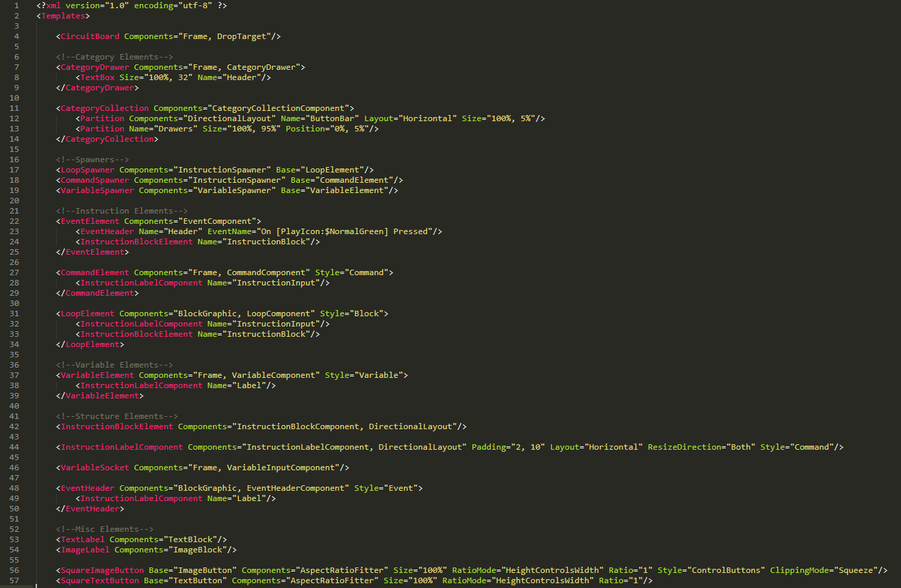This screenshot has height=588, width=901.
Task: Click the "EventComponent" attribute value
Action: tap(217, 221)
